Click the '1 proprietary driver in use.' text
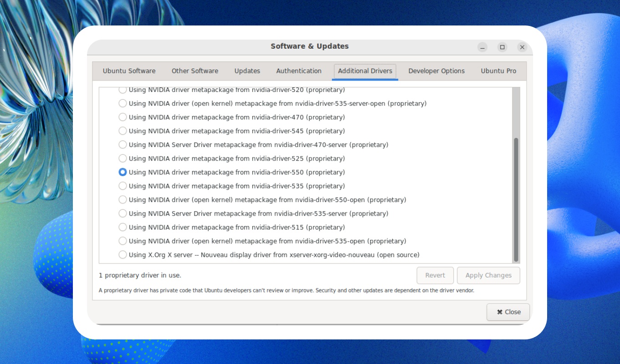This screenshot has height=364, width=620. 140,275
